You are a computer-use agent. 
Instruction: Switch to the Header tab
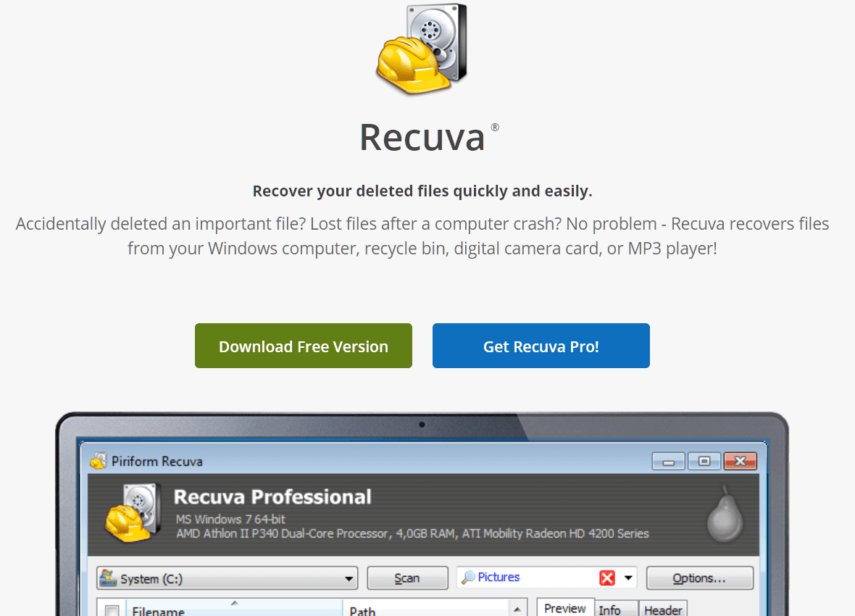coord(662,609)
